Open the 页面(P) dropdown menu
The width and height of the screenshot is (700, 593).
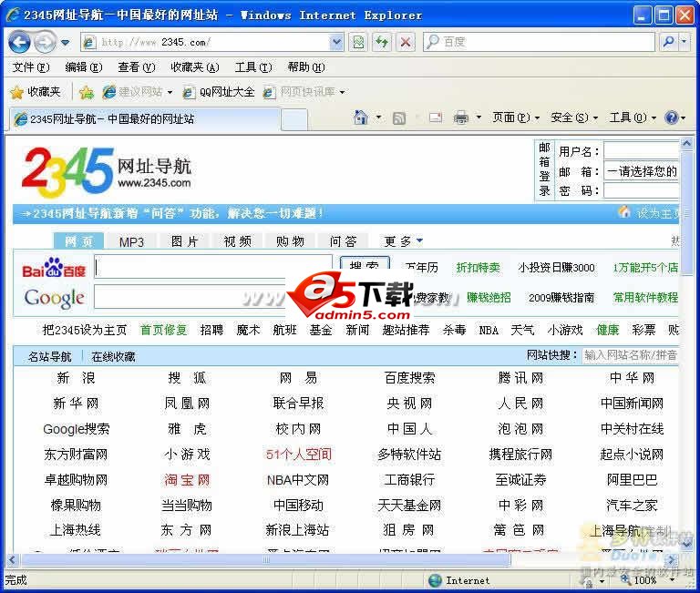(516, 118)
